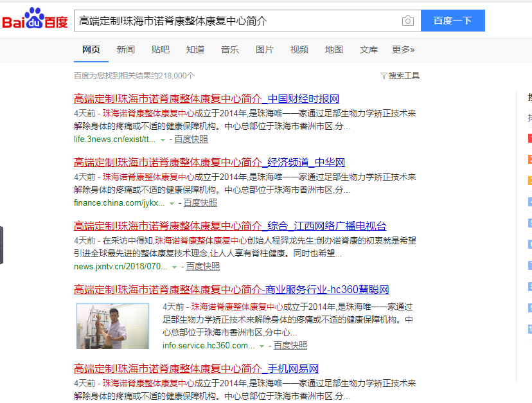Open 百度快照 for finance.china.com result

click(200, 202)
